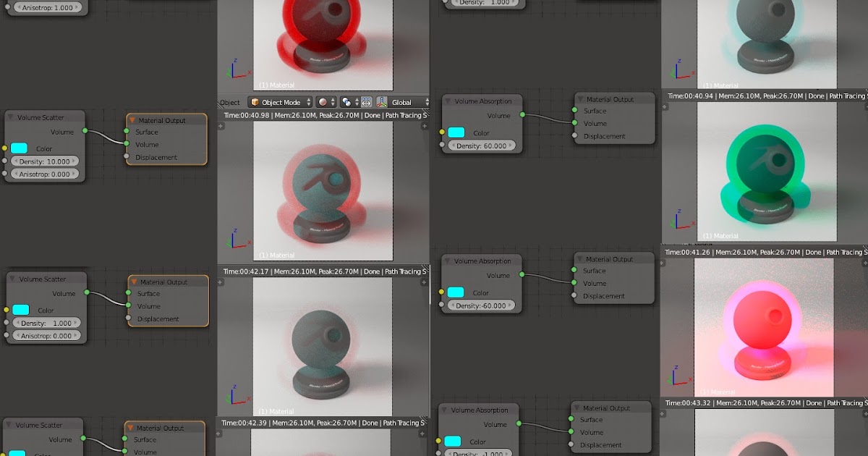Collapse the Material Output node with orange triangle
Viewport: 868px width, 456px height.
point(132,120)
